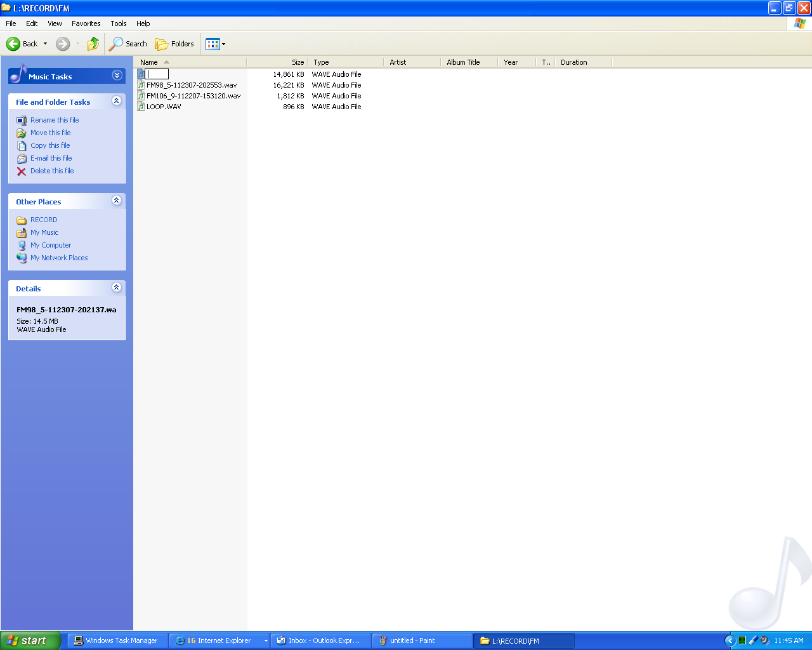Collapse the Details panel
812x650 pixels.
(x=116, y=288)
